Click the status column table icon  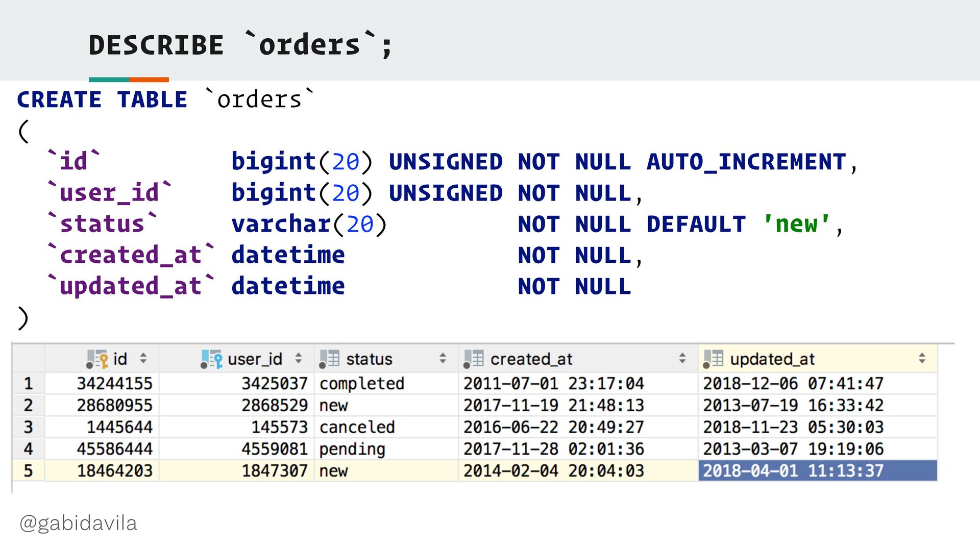coord(329,359)
